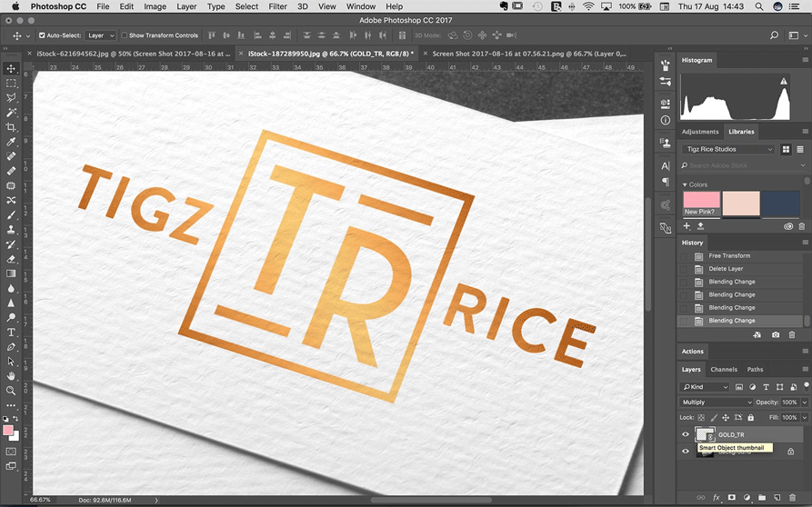Create new adjustment layer icon
Screen dimensions: 812x507
pyautogui.click(x=747, y=497)
